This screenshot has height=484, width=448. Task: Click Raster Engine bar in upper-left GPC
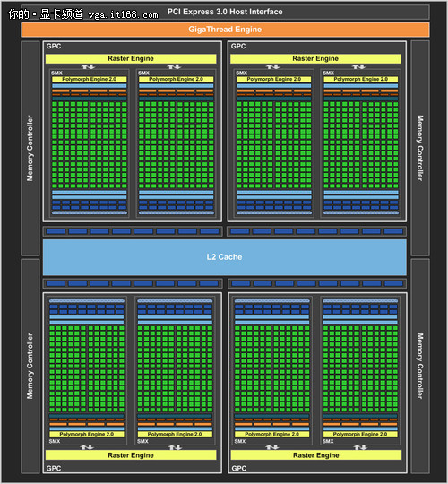(131, 58)
